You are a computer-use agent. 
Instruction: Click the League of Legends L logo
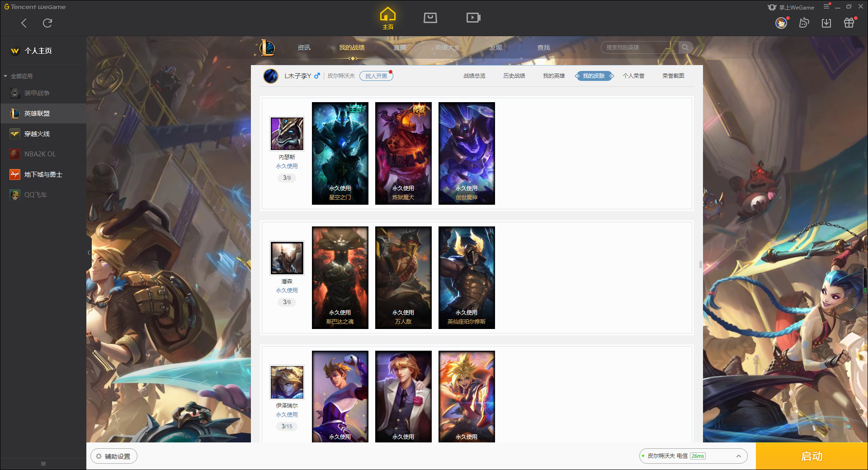coord(267,47)
